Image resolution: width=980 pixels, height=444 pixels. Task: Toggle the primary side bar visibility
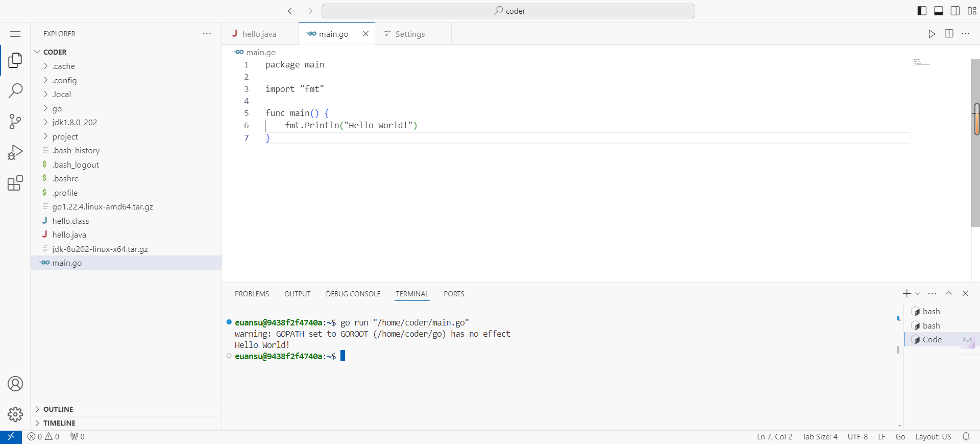pyautogui.click(x=922, y=11)
